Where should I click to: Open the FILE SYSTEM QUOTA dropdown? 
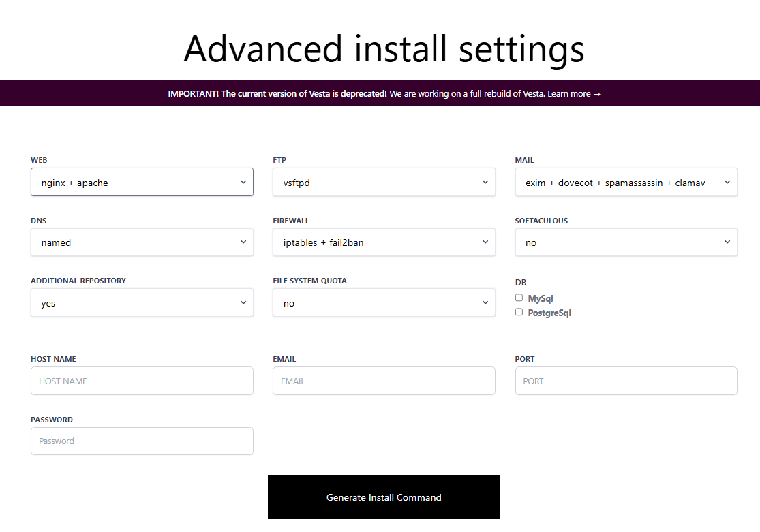tap(384, 302)
